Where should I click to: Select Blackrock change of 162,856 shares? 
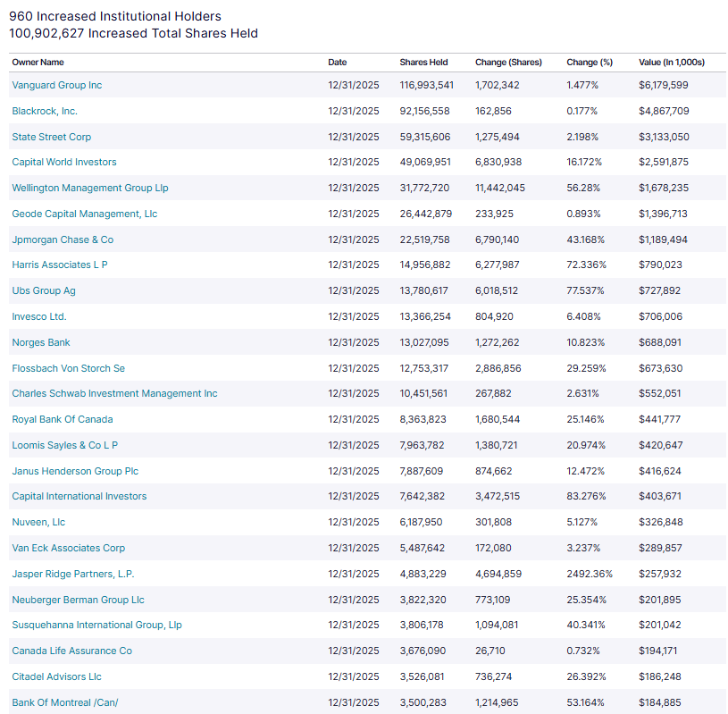[x=493, y=111]
